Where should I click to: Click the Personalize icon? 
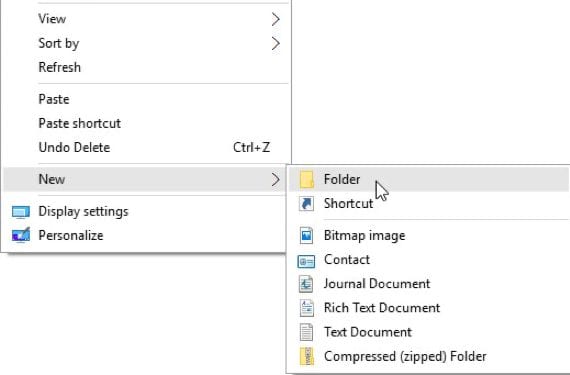[x=21, y=235]
